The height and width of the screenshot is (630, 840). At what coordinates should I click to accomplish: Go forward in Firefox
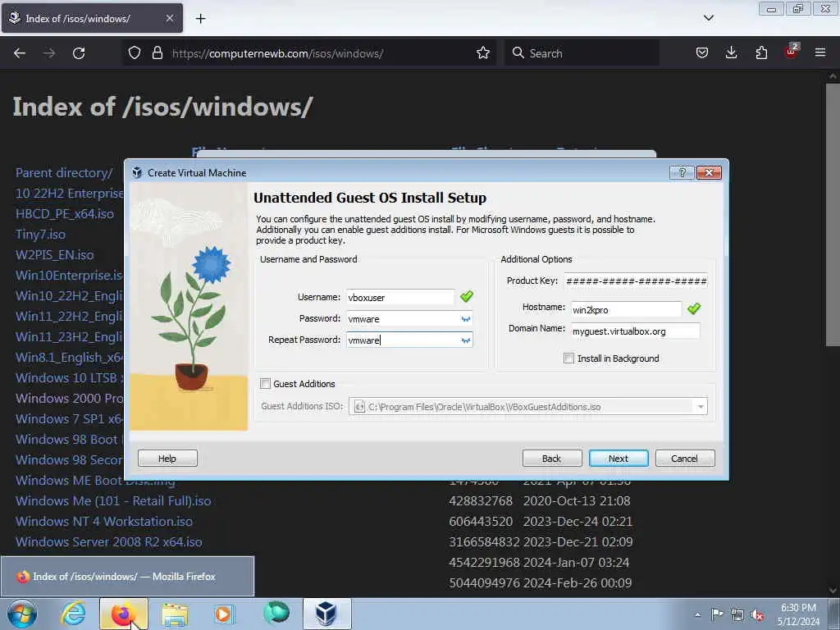tap(49, 53)
